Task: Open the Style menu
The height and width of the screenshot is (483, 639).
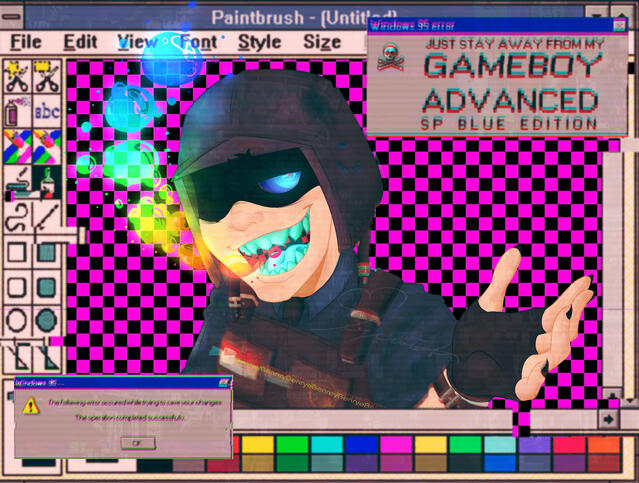Action: pyautogui.click(x=260, y=42)
